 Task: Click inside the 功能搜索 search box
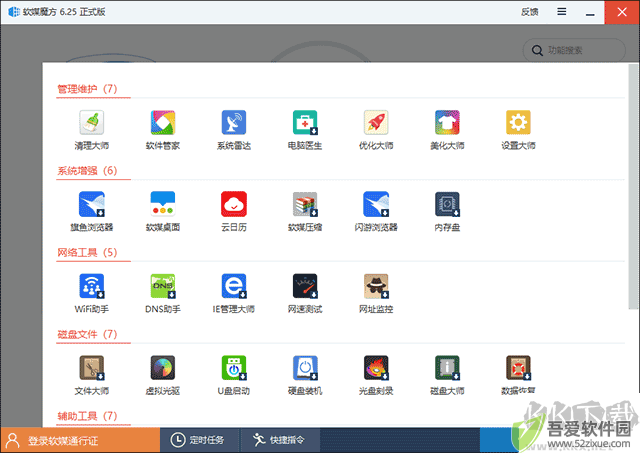click(x=574, y=50)
